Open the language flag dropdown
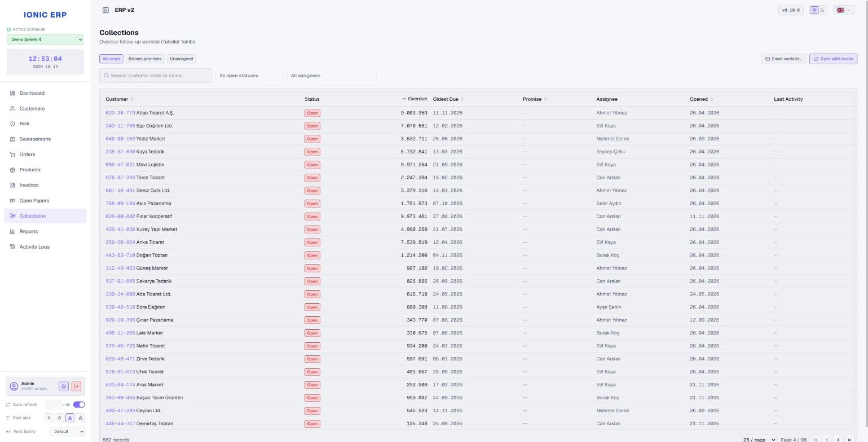 [x=844, y=10]
